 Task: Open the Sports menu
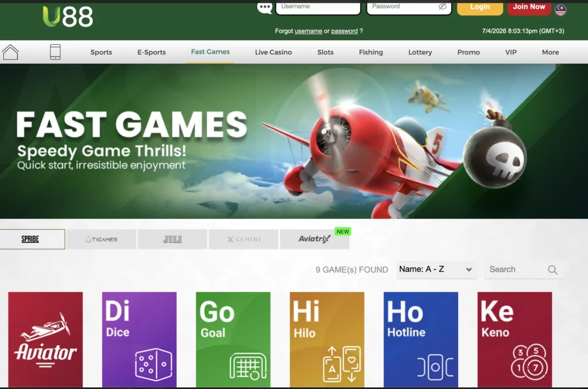click(101, 52)
